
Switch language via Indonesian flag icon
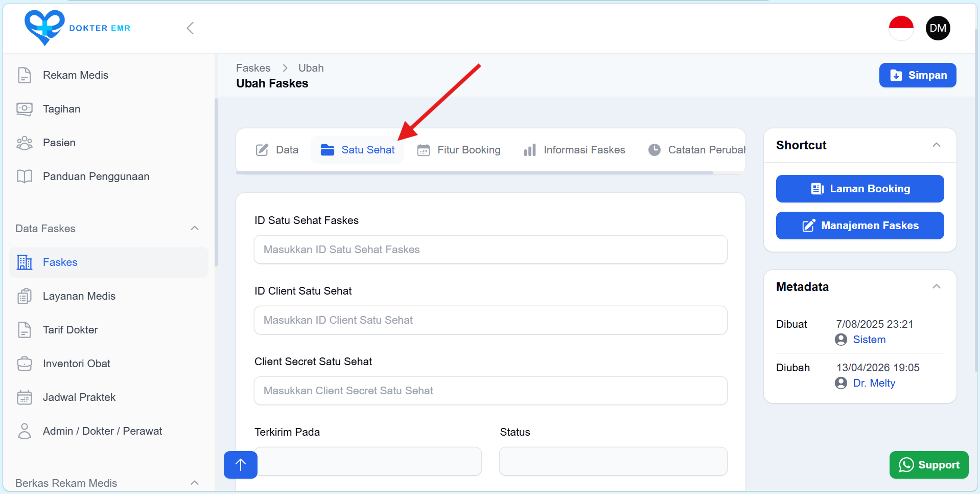pos(901,28)
